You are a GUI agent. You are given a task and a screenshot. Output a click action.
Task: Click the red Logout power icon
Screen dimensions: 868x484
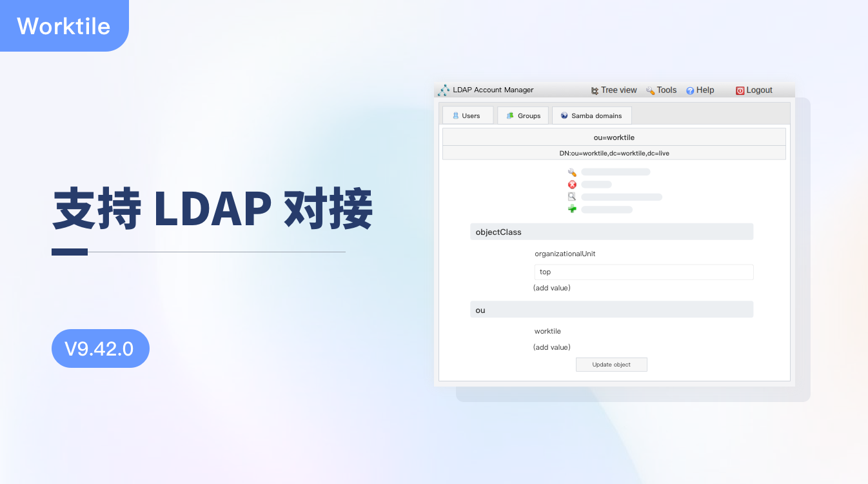(740, 91)
